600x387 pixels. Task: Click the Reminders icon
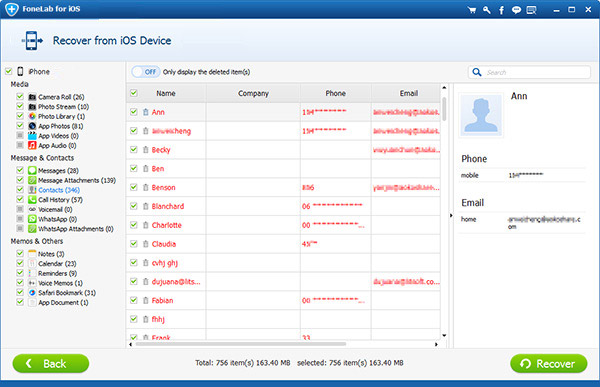(x=32, y=273)
